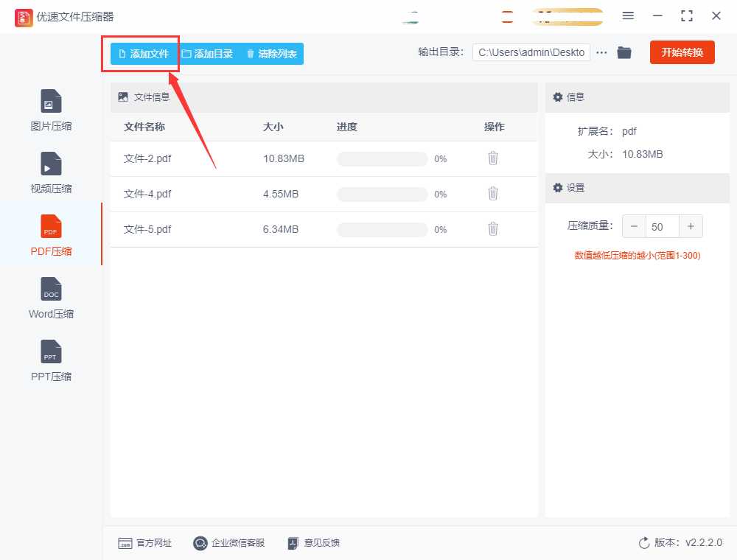Click the 操作 column header
This screenshot has width=737, height=560.
pyautogui.click(x=495, y=127)
